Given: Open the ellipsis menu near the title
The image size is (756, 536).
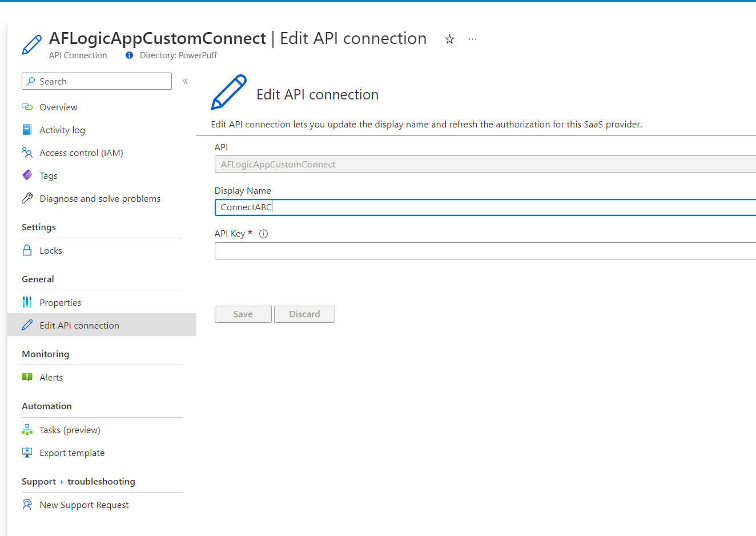Looking at the screenshot, I should 472,38.
